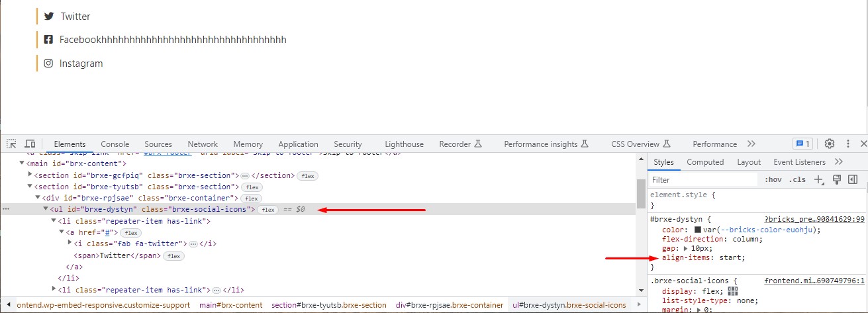Toggle the device toolbar icon

pos(30,144)
